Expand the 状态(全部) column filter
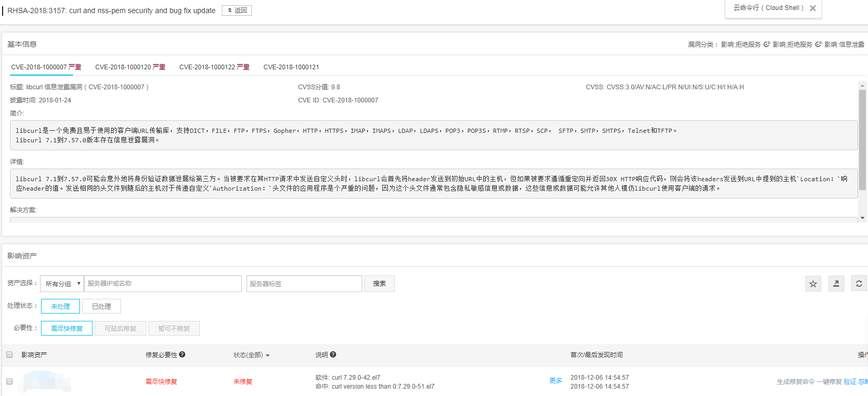The width and height of the screenshot is (868, 396). click(251, 355)
